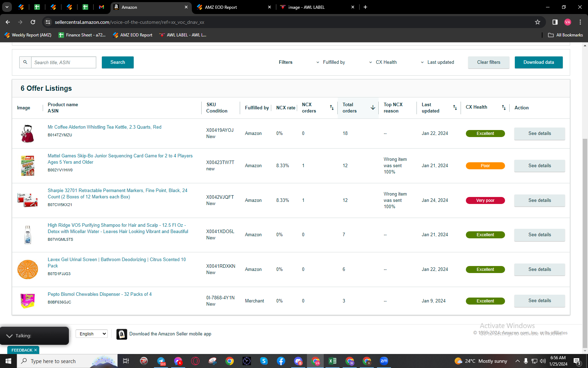Clear all listing filters
The width and height of the screenshot is (588, 368).
tap(489, 62)
